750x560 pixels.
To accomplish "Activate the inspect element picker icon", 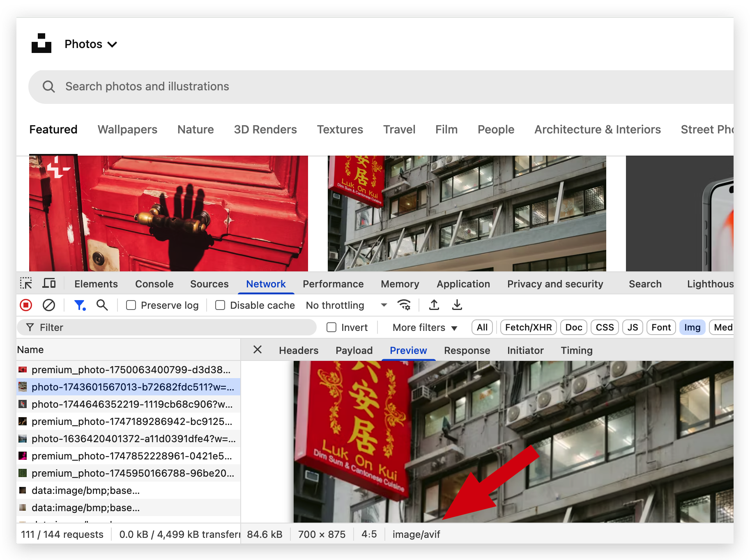I will pos(26,283).
